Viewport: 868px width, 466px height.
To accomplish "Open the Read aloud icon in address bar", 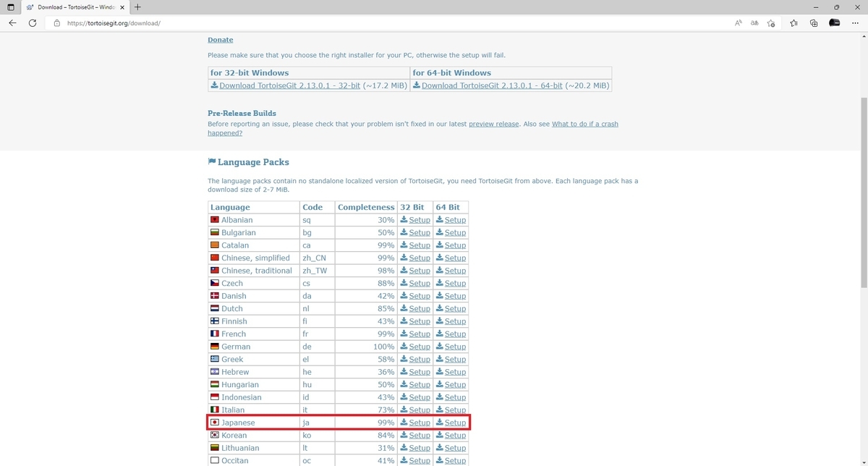I will click(x=739, y=23).
